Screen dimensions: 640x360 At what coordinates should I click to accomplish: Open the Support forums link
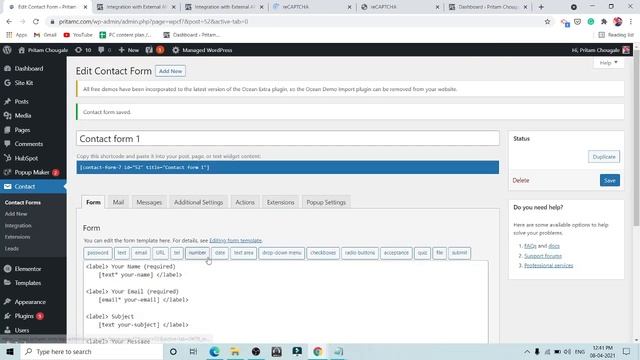coord(543,256)
